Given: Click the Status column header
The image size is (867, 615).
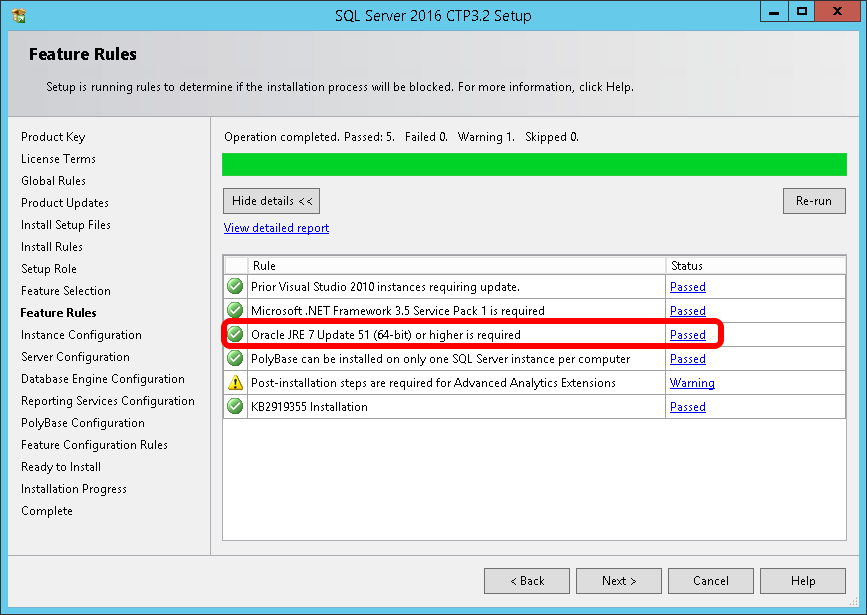Looking at the screenshot, I should [x=756, y=265].
